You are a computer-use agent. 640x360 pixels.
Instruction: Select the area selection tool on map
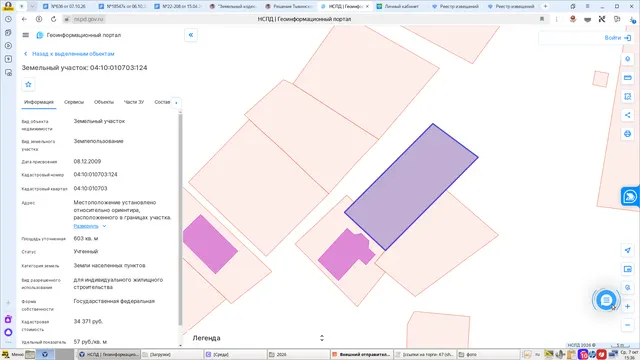628,96
